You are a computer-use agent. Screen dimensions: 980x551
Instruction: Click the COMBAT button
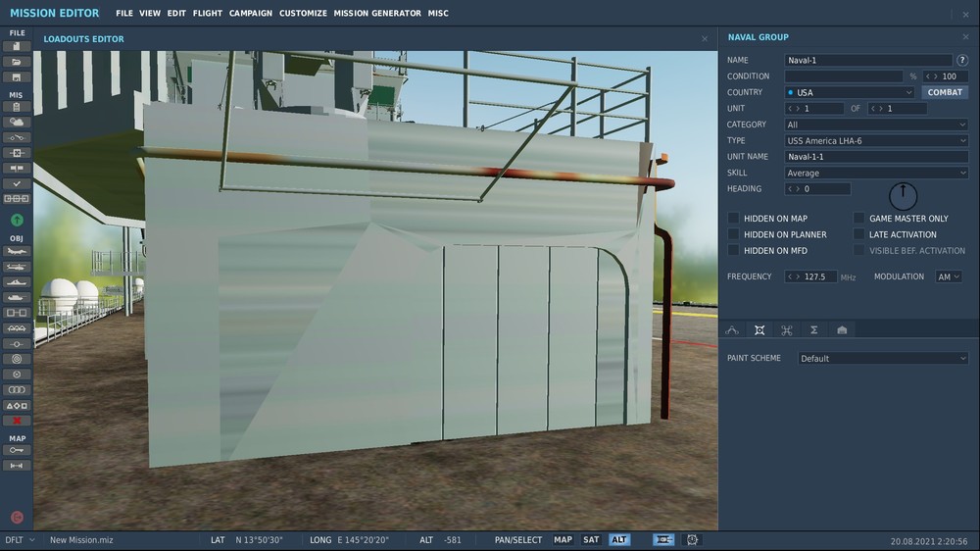click(x=945, y=92)
